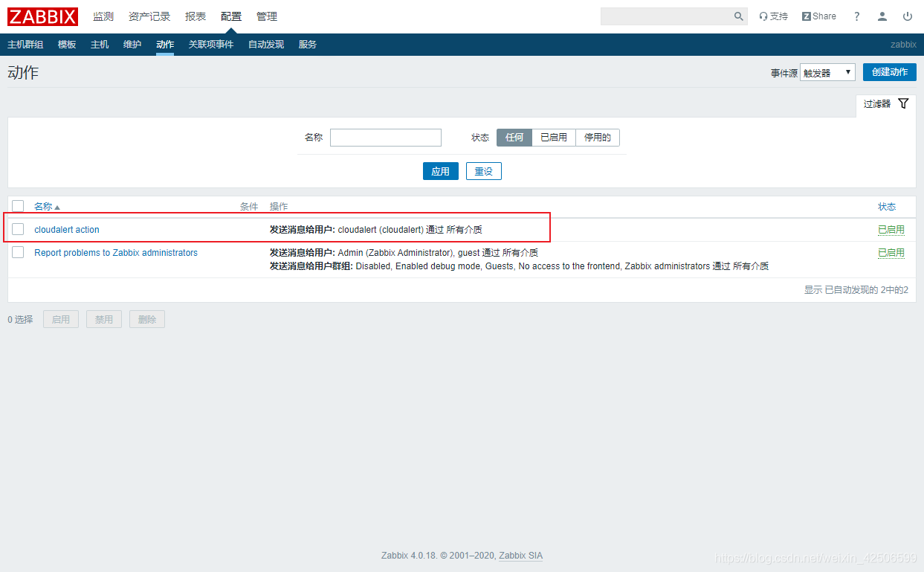Toggle 已启用 status of Report problems row
The image size is (924, 572).
coord(891,253)
